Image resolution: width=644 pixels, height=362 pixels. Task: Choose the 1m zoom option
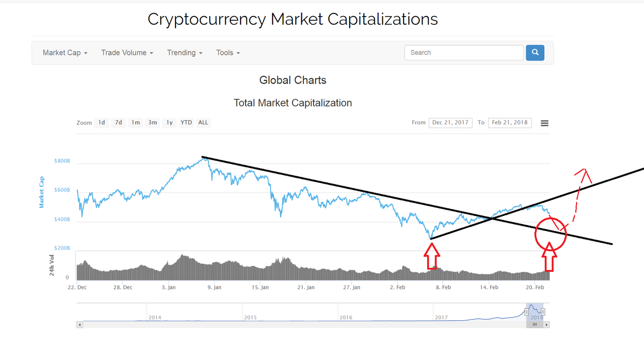pyautogui.click(x=135, y=122)
